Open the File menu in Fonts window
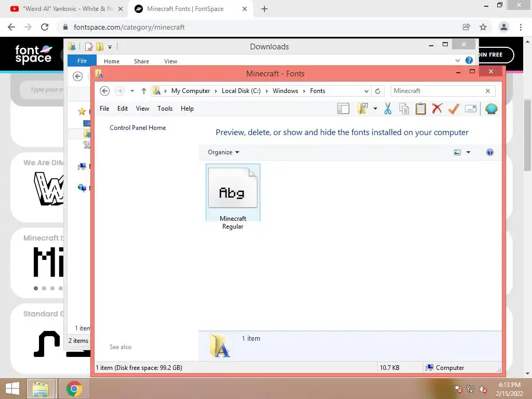This screenshot has height=399, width=532. point(104,109)
